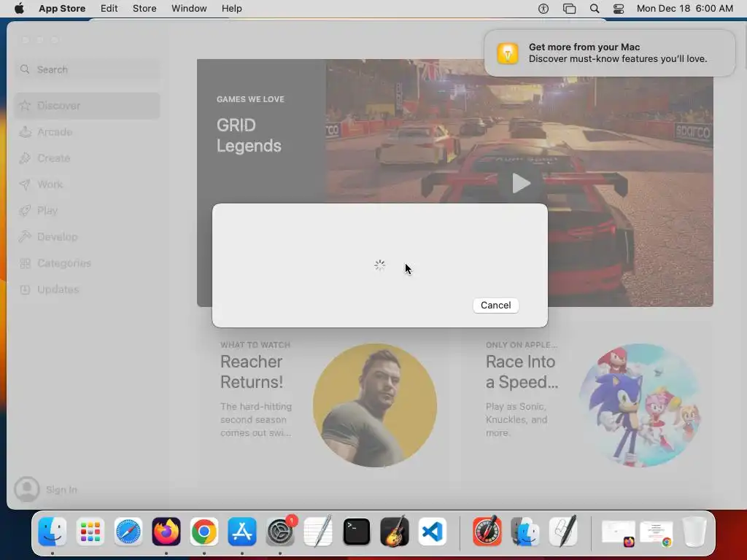The height and width of the screenshot is (560, 747).
Task: Select Work in the sidebar
Action: tap(88, 184)
